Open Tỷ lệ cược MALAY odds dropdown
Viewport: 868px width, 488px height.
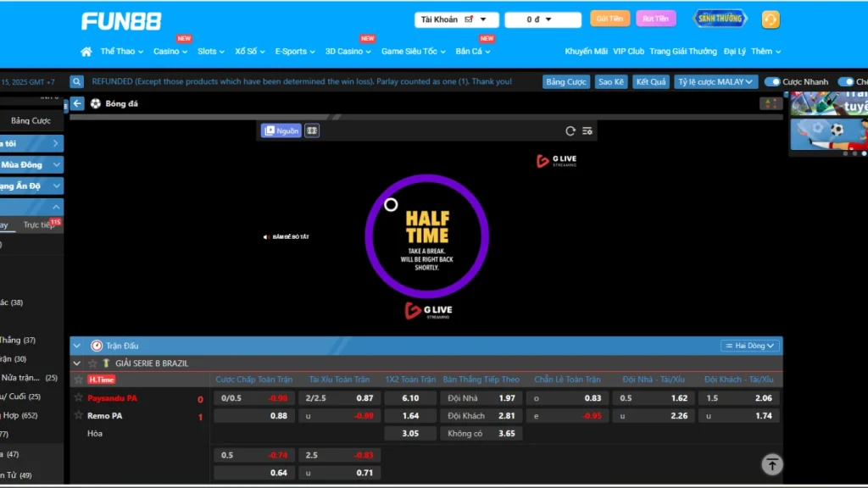click(x=715, y=82)
